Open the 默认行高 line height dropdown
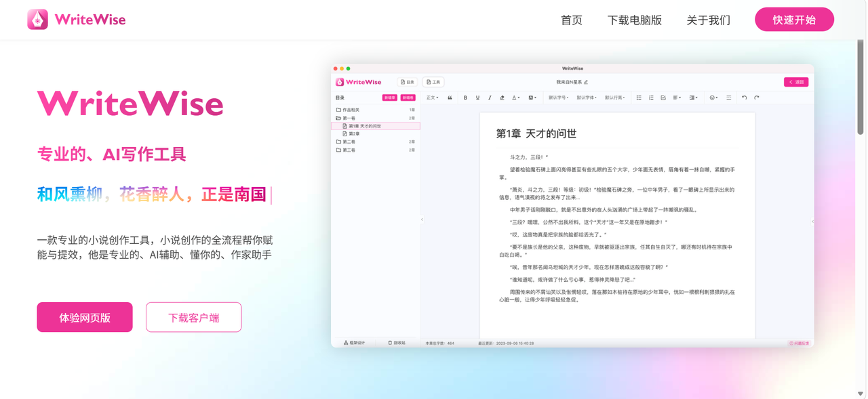 point(615,98)
